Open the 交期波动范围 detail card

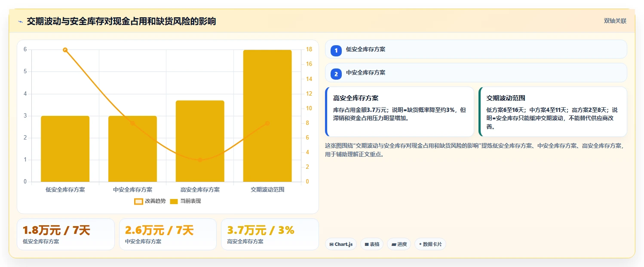pos(552,112)
